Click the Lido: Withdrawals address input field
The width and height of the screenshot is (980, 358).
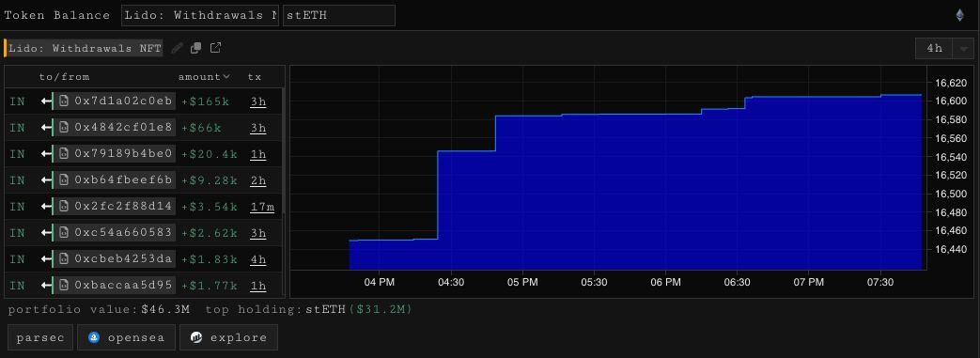pyautogui.click(x=200, y=16)
